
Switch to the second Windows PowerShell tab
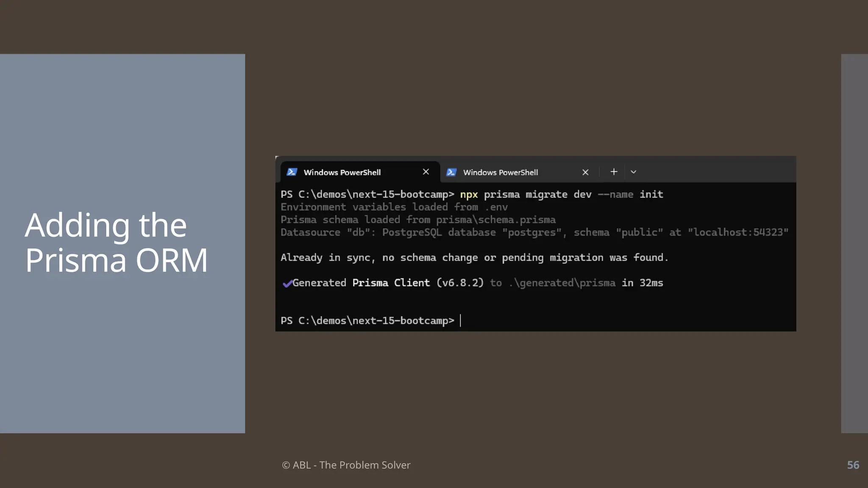click(x=520, y=172)
